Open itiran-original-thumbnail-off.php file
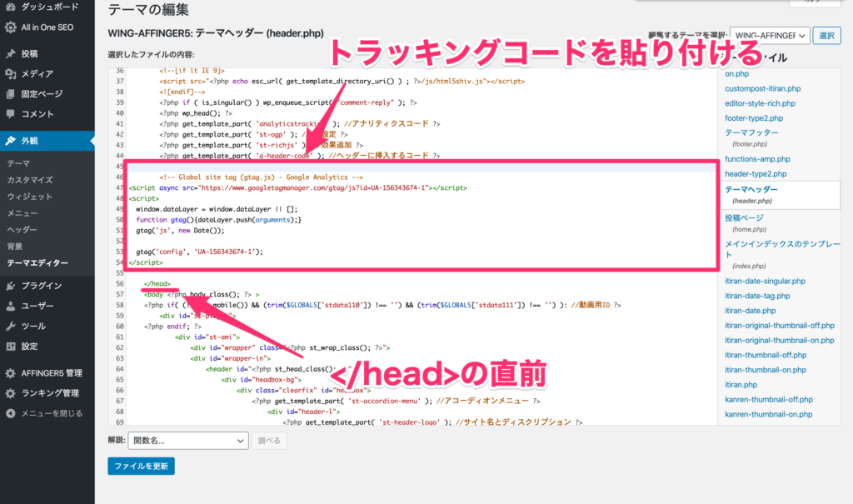This screenshot has height=504, width=853. tap(780, 325)
